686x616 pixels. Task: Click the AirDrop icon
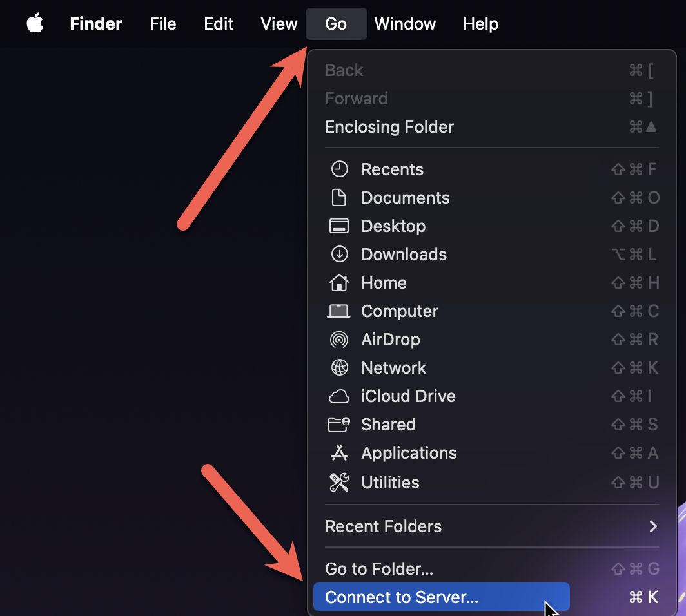click(340, 339)
